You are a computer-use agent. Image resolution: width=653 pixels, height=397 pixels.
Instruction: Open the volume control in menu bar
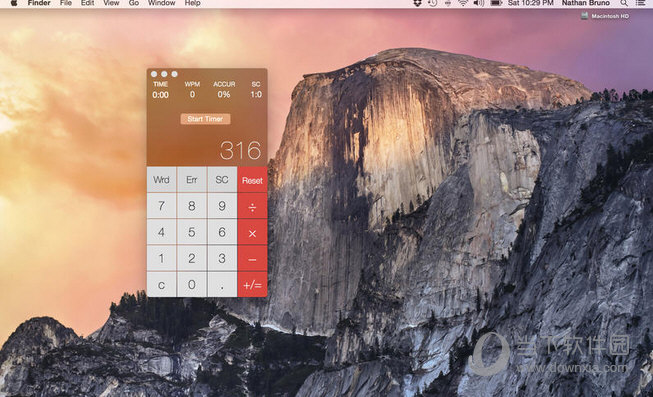tap(479, 3)
